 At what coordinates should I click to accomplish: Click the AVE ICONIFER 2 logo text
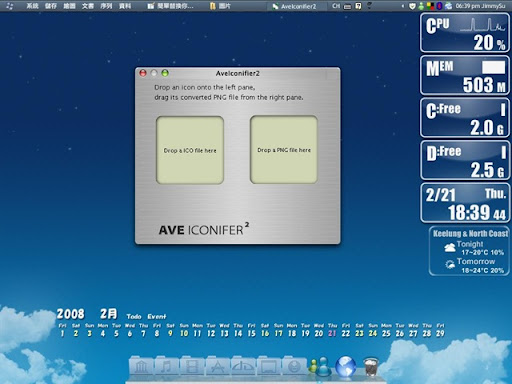tap(204, 229)
